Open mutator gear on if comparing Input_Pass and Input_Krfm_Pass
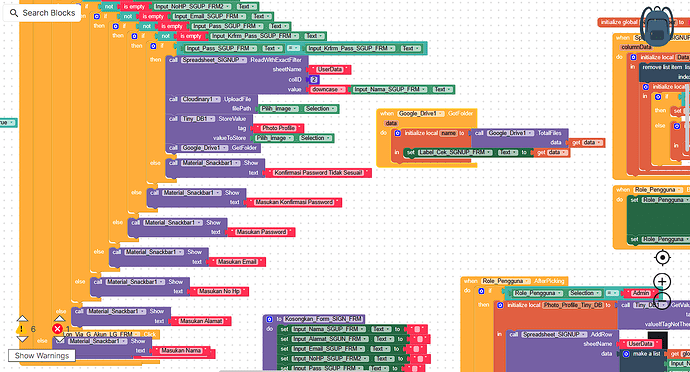 [x=153, y=46]
